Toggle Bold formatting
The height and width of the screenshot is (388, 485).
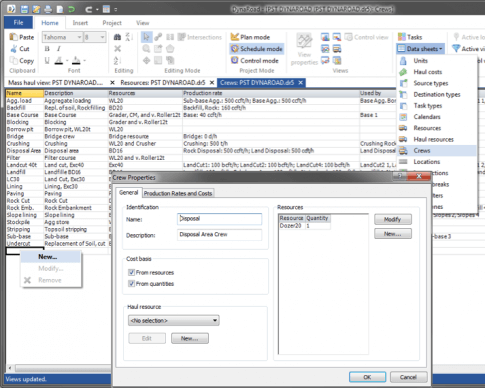coord(47,49)
